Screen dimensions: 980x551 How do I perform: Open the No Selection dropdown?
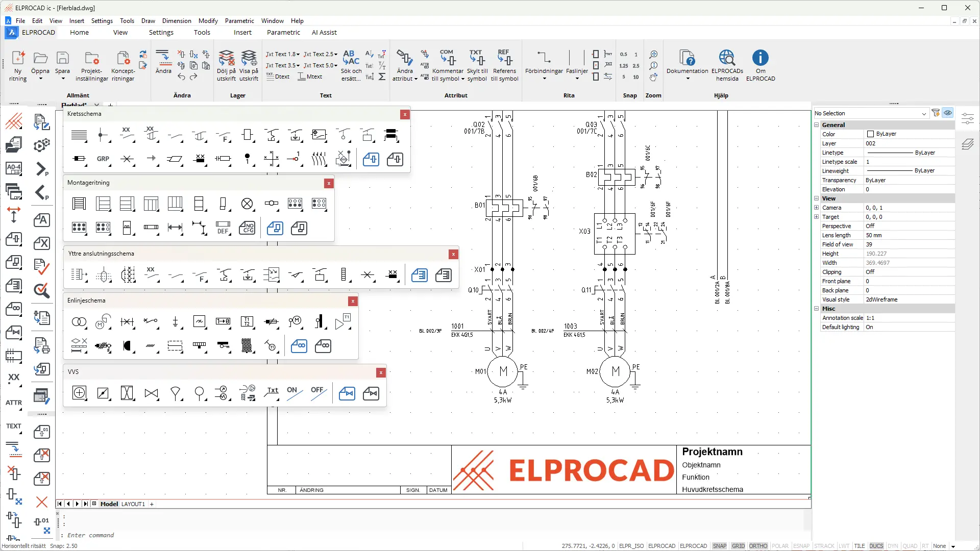(923, 113)
